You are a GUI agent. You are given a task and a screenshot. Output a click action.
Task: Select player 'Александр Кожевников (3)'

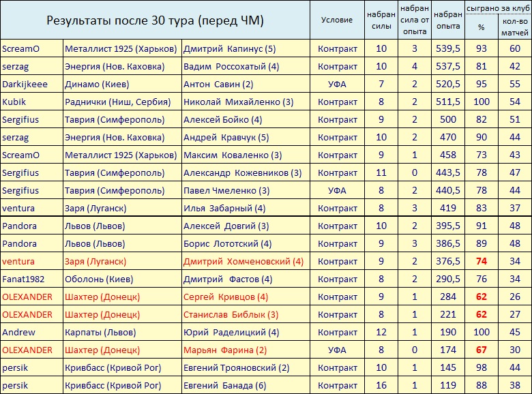(x=243, y=173)
